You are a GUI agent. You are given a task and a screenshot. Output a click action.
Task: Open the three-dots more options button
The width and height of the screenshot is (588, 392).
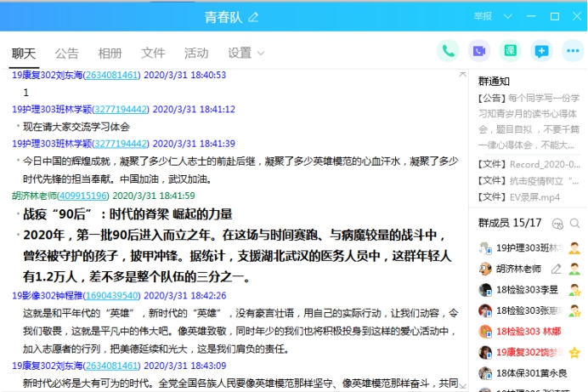pyautogui.click(x=573, y=51)
